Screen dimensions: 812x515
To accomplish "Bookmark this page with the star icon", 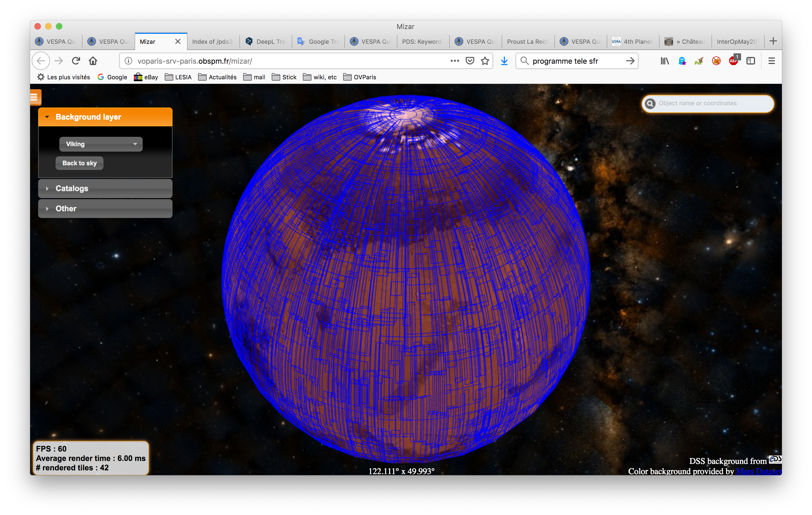I will click(485, 61).
